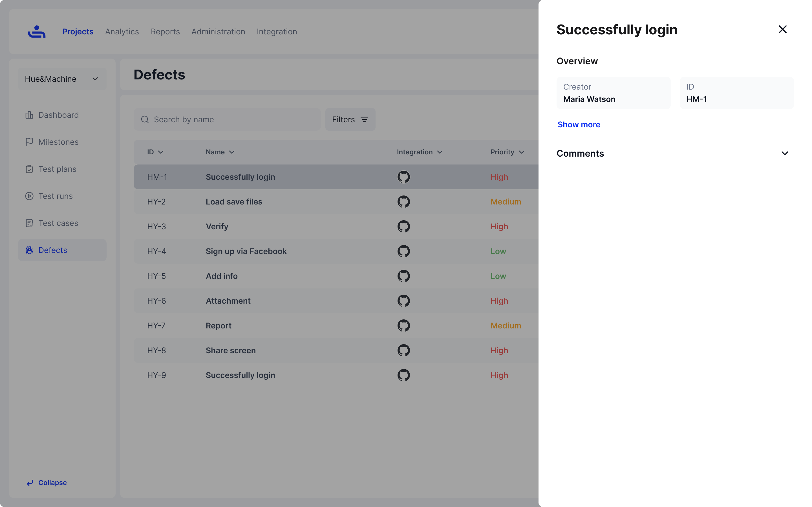The height and width of the screenshot is (507, 812).
Task: Go to Milestones via its flag icon
Action: pos(29,142)
